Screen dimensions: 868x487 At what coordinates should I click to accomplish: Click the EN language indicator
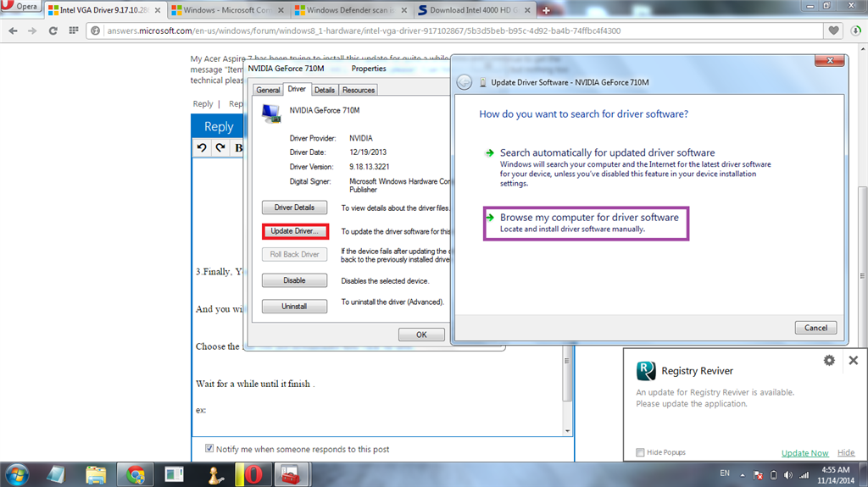coord(725,473)
